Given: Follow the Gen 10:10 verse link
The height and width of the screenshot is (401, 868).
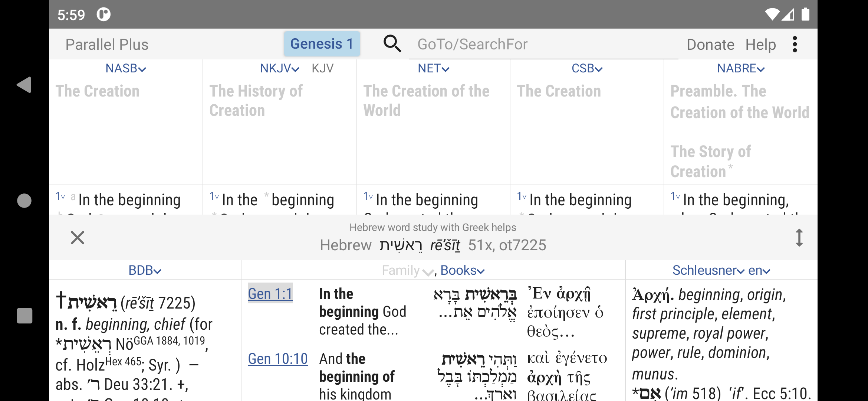Looking at the screenshot, I should pyautogui.click(x=278, y=359).
